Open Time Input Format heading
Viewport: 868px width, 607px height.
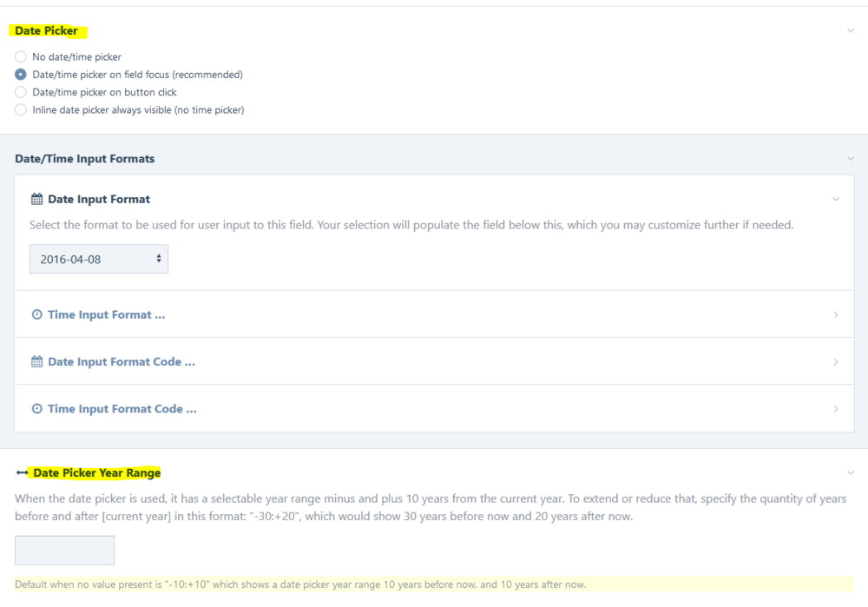106,314
